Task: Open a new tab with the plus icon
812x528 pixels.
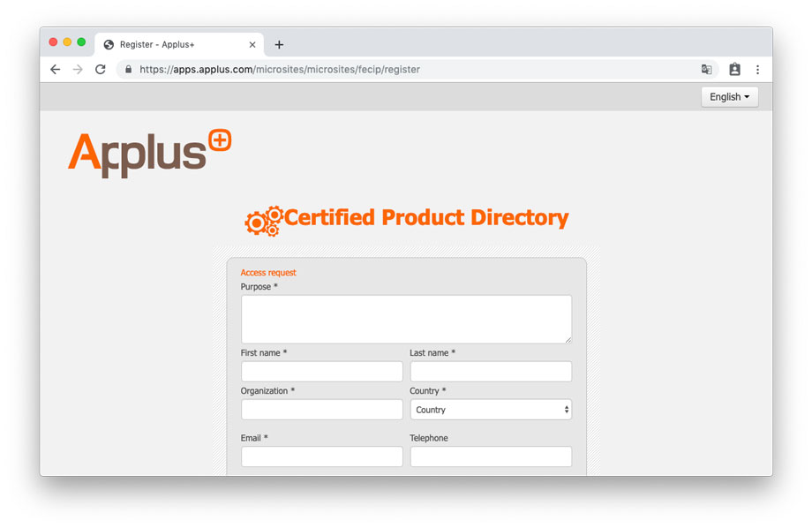Action: click(x=279, y=44)
